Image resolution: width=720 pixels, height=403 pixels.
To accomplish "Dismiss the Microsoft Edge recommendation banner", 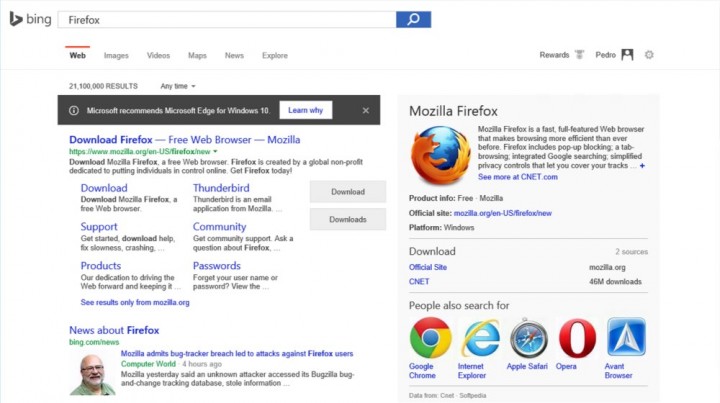I will pos(366,111).
